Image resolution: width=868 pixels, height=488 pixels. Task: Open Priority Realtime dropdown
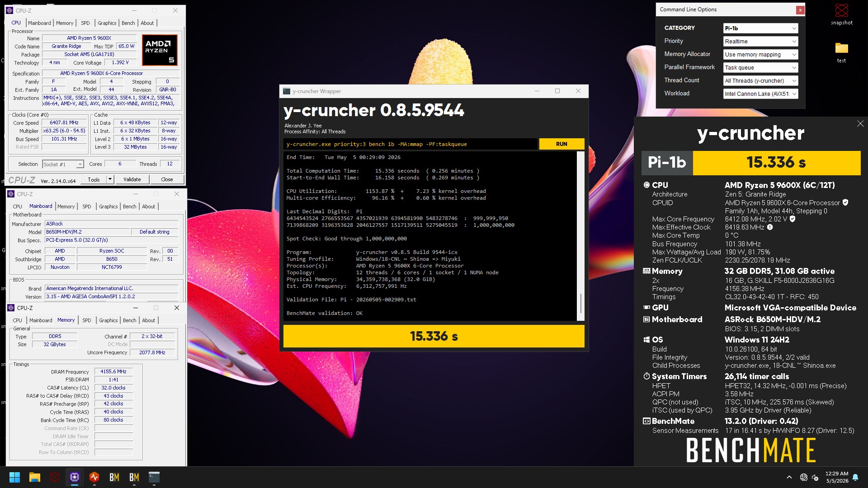tap(760, 42)
